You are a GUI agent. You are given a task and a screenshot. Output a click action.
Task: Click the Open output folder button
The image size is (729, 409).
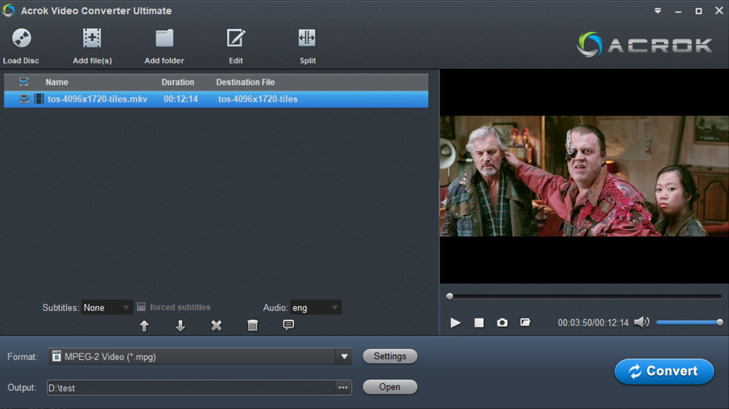390,387
